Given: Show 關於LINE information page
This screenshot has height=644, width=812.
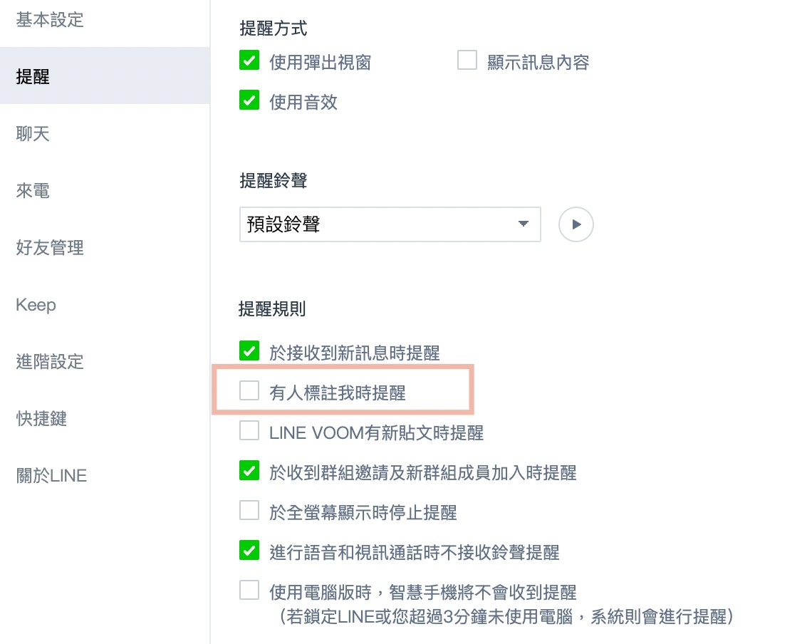Looking at the screenshot, I should pos(51,475).
